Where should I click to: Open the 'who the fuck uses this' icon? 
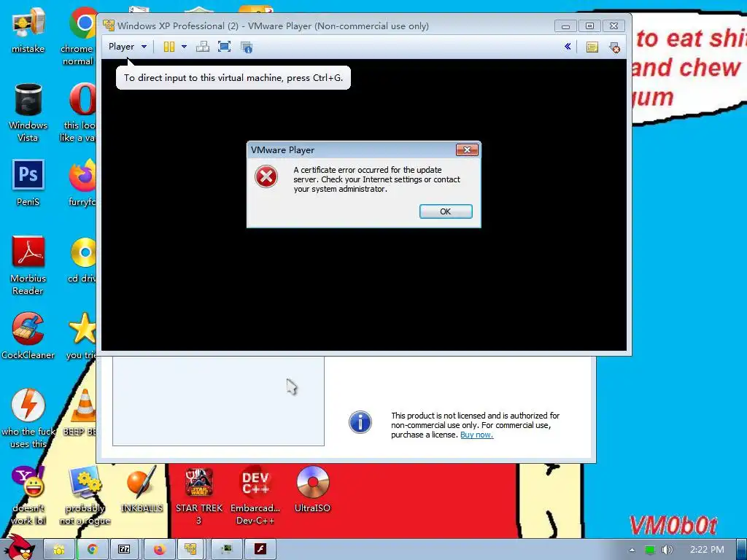point(28,419)
